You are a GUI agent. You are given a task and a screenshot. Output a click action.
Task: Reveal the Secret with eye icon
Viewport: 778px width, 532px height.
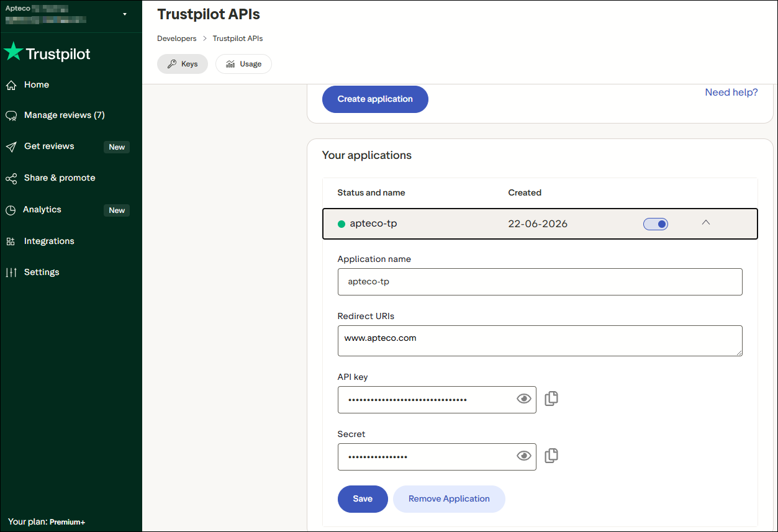[524, 456]
